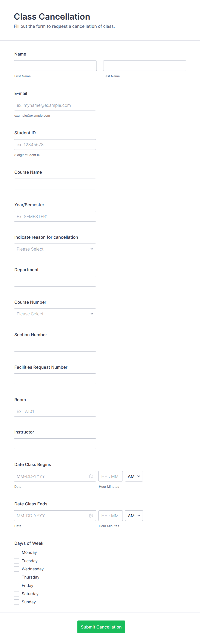
Task: Focus the Year/Semester text box
Action: (55, 217)
